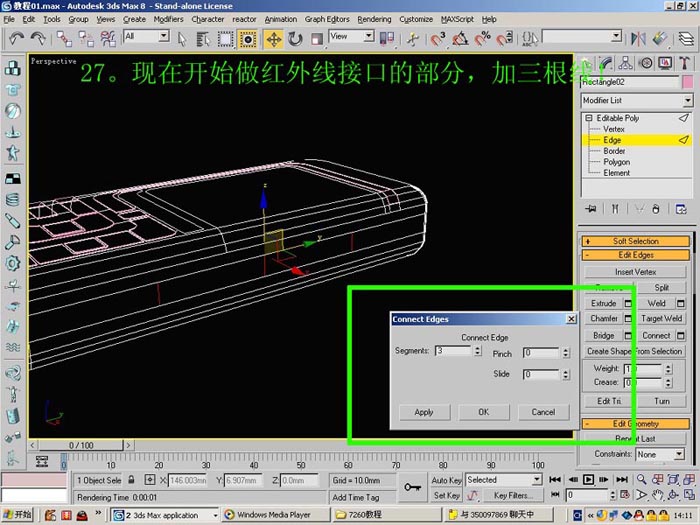Screen dimensions: 700x525
Task: Select Border sub-object level
Action: (614, 151)
